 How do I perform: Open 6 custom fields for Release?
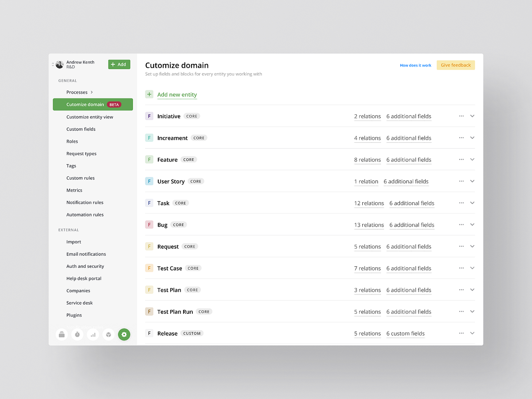click(x=405, y=333)
